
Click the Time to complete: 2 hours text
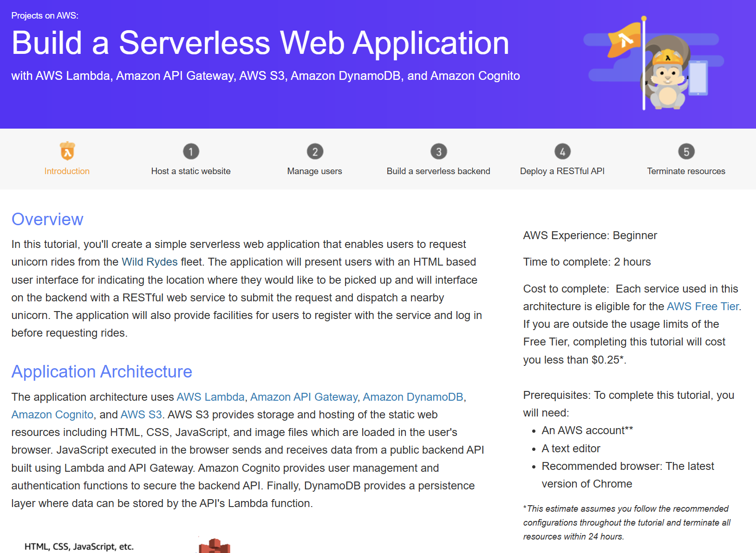pyautogui.click(x=587, y=262)
